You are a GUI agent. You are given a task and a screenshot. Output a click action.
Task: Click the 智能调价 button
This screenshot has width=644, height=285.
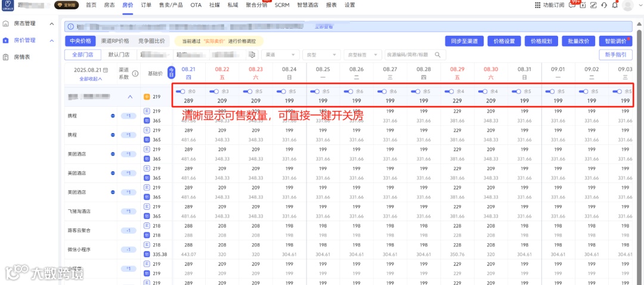[x=615, y=42]
